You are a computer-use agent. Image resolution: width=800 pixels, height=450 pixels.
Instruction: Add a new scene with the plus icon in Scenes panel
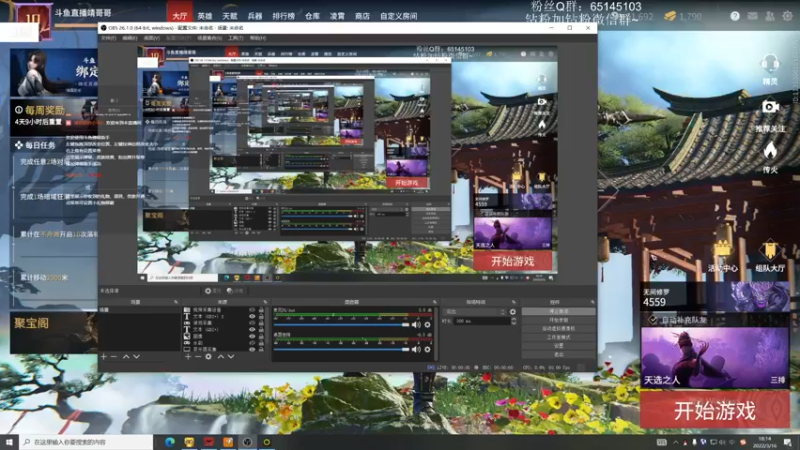point(104,357)
